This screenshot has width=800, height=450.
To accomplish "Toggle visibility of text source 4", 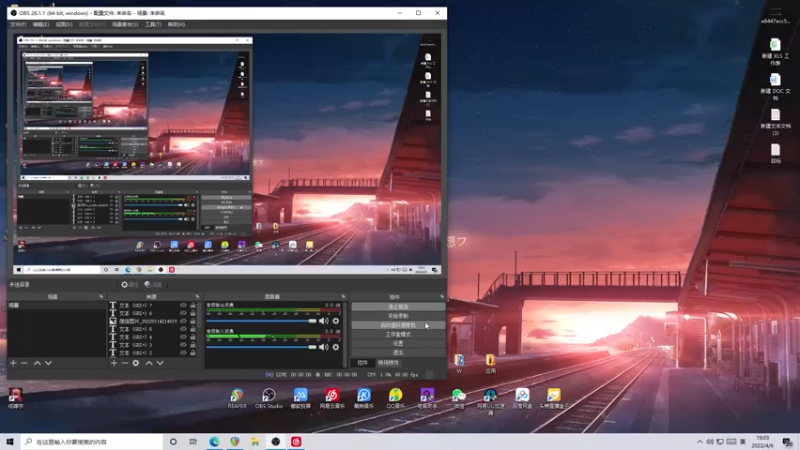I will (x=183, y=337).
